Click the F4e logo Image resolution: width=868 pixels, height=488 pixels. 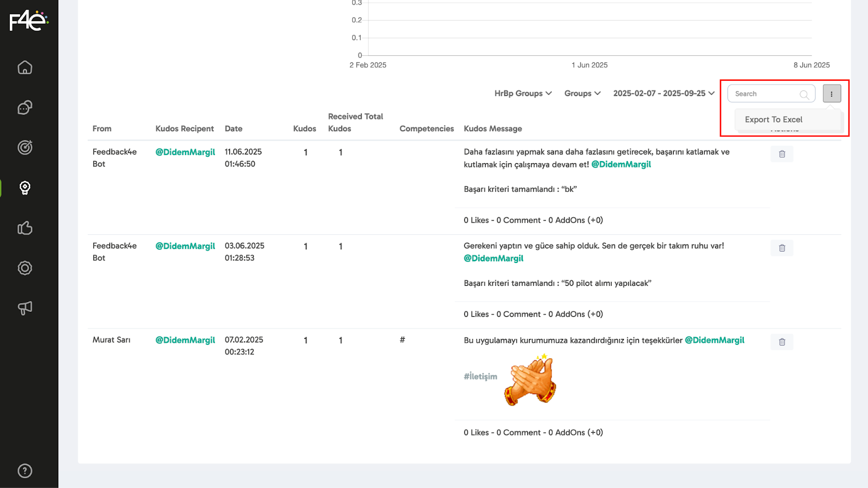(x=29, y=21)
